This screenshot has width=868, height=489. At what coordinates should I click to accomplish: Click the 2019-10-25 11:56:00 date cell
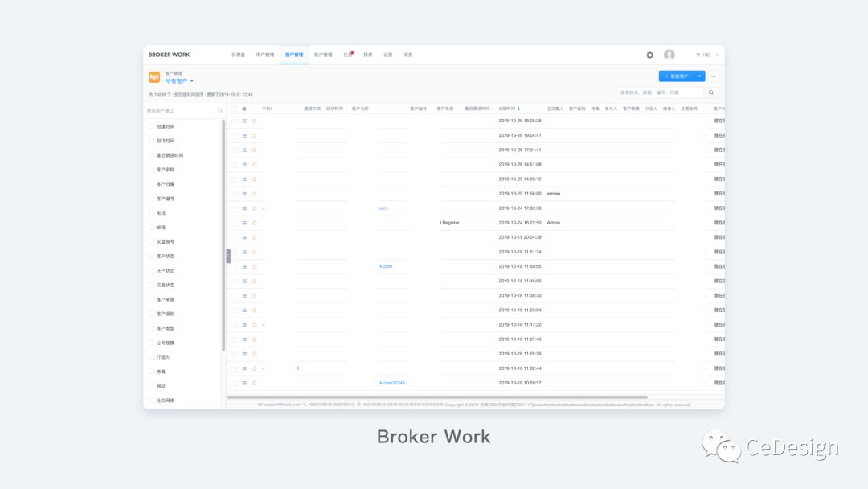(520, 194)
